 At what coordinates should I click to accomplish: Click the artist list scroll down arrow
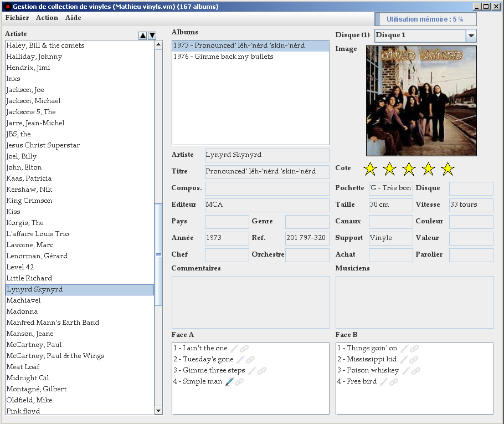(x=158, y=411)
